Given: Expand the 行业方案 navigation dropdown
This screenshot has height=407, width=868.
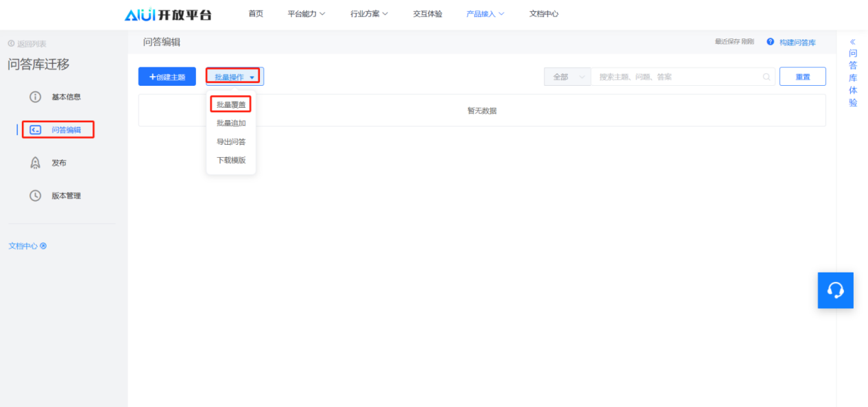Looking at the screenshot, I should click(369, 14).
